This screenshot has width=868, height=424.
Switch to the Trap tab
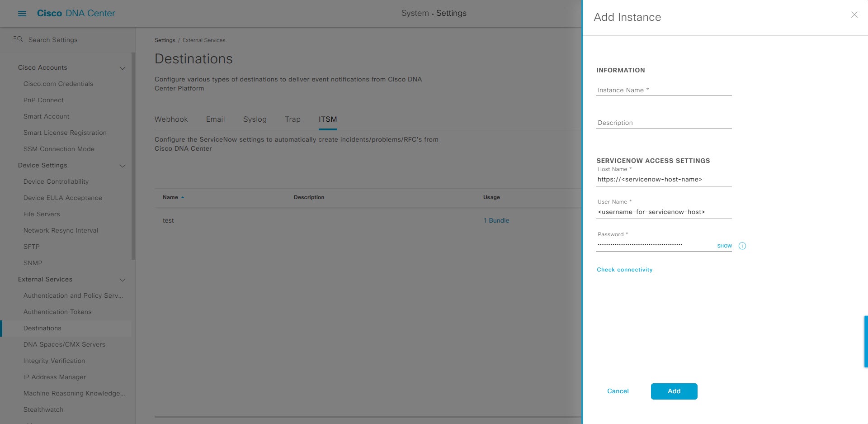pyautogui.click(x=292, y=119)
